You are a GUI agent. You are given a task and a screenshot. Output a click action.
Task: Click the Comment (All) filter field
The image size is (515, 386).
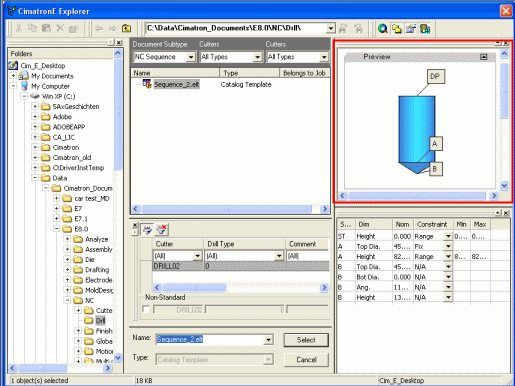coord(307,256)
